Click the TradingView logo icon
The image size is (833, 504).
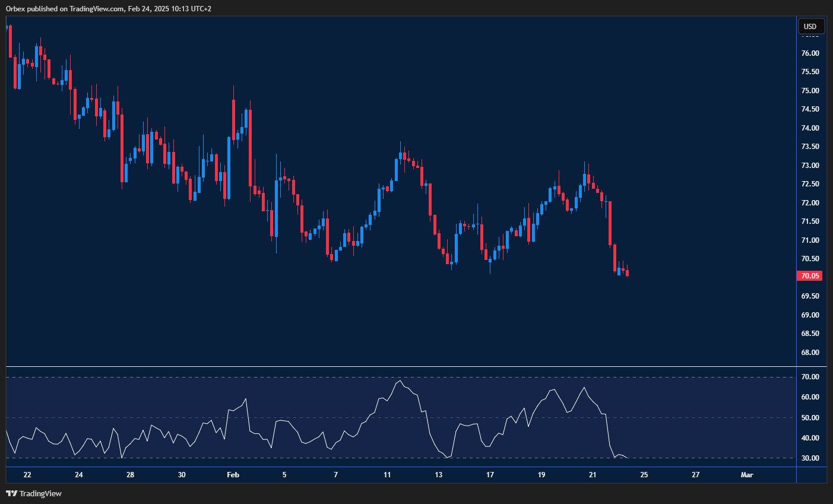[x=12, y=493]
